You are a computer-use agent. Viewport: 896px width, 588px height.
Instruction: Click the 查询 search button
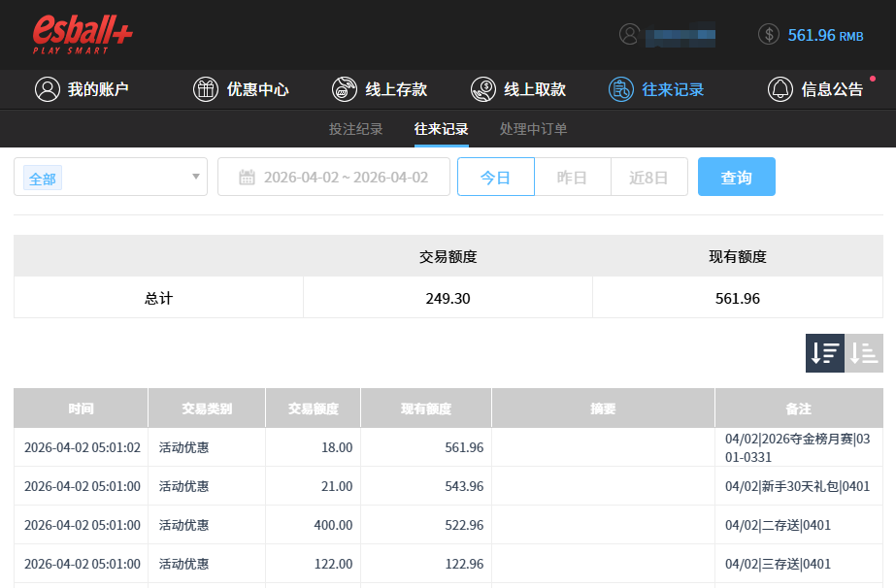(736, 178)
